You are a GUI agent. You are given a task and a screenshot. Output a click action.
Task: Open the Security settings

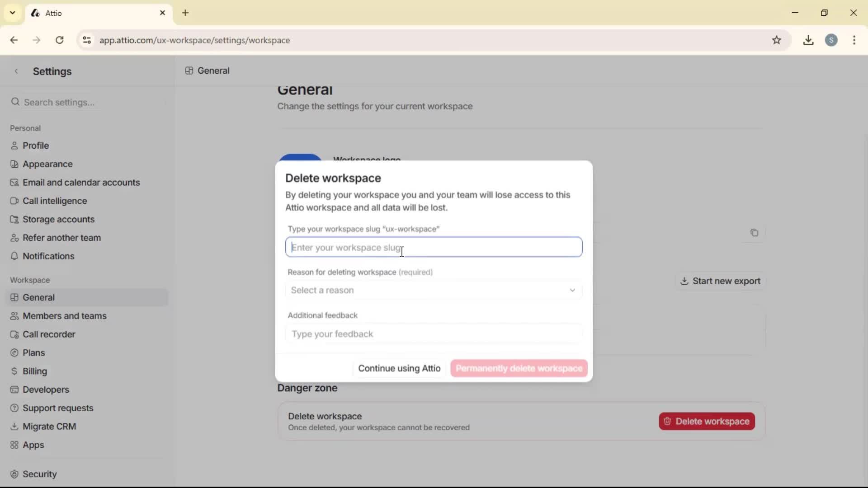click(40, 474)
